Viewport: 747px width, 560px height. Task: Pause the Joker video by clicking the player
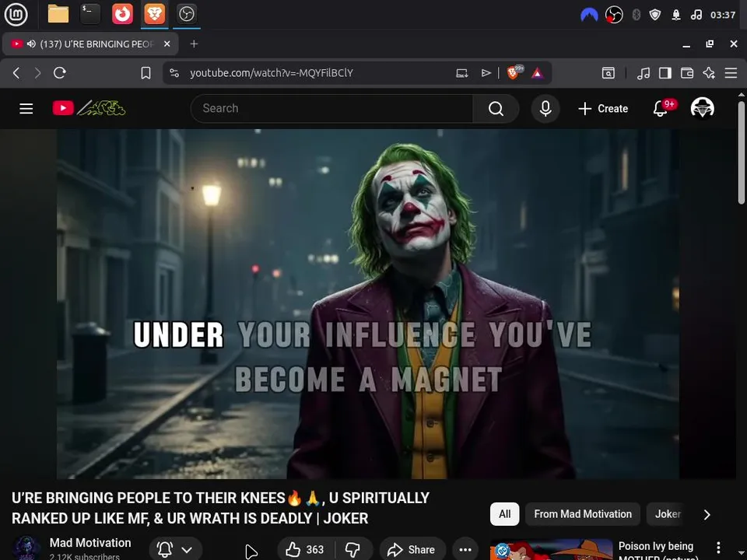pos(368,304)
